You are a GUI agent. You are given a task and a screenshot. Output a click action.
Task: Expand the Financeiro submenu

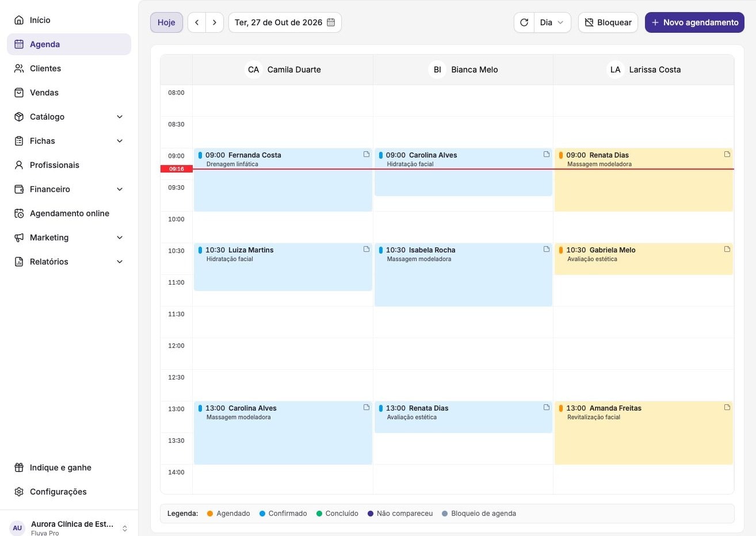pyautogui.click(x=120, y=189)
